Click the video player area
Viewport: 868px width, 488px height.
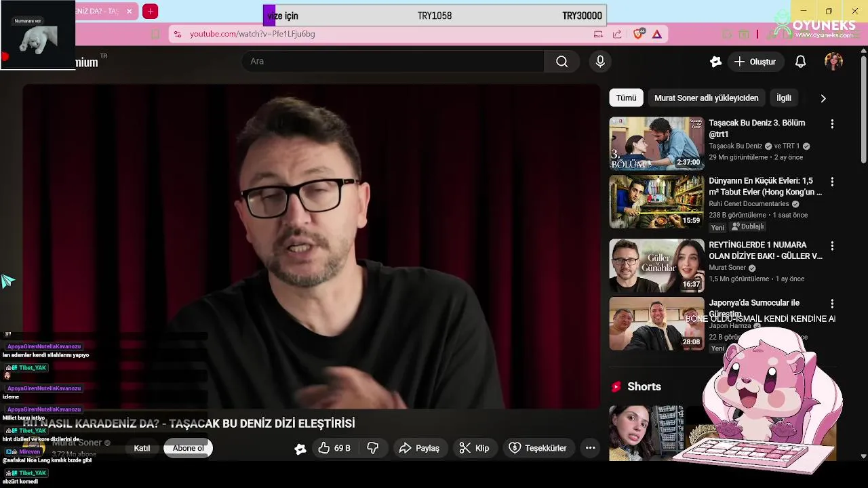311,247
